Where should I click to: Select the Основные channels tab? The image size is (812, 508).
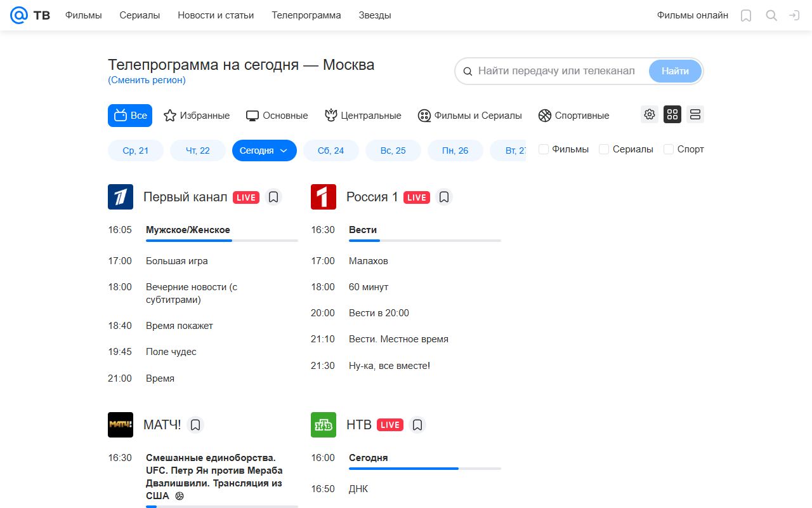(277, 116)
